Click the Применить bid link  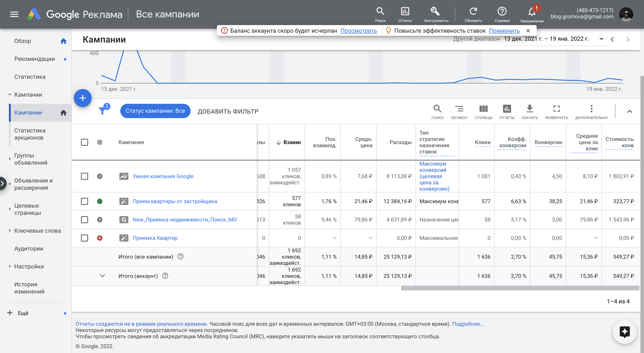504,31
